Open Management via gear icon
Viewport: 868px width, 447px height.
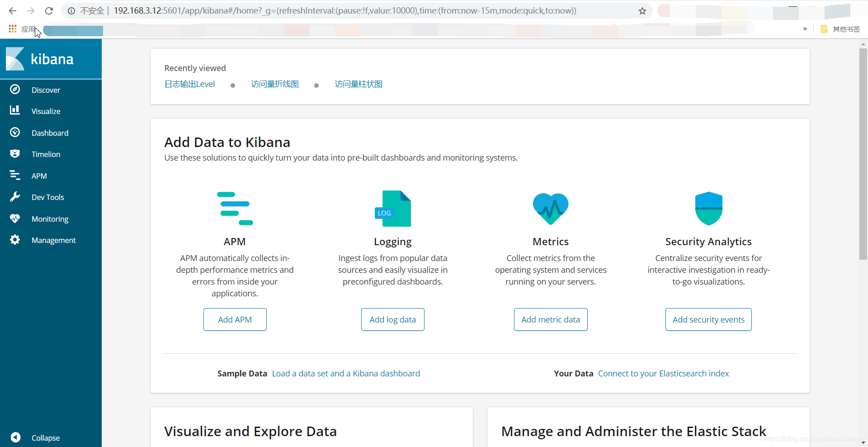(15, 239)
